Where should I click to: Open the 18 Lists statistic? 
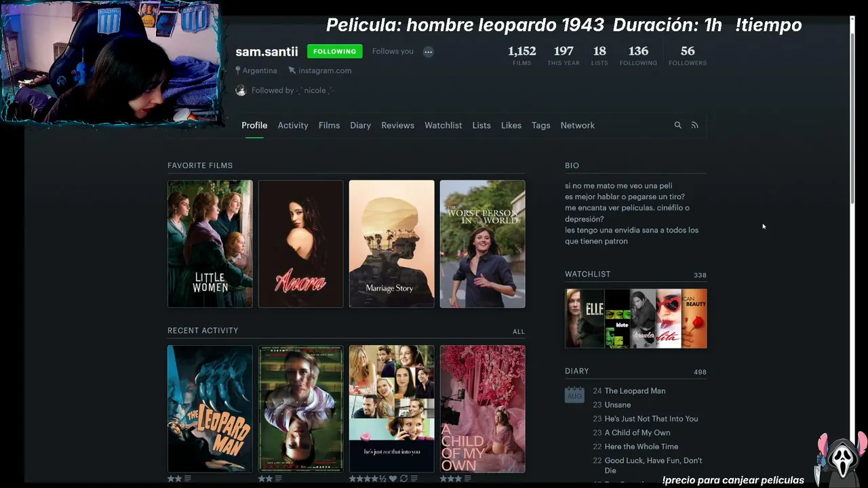coord(599,55)
